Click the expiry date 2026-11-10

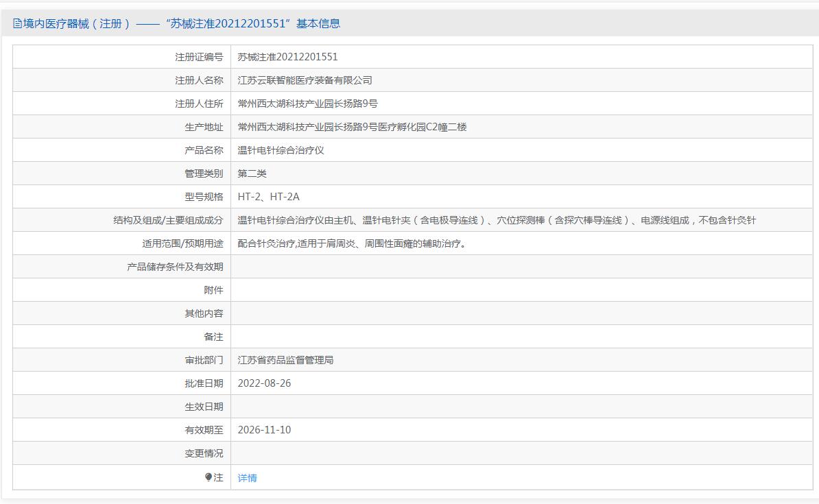click(x=264, y=430)
